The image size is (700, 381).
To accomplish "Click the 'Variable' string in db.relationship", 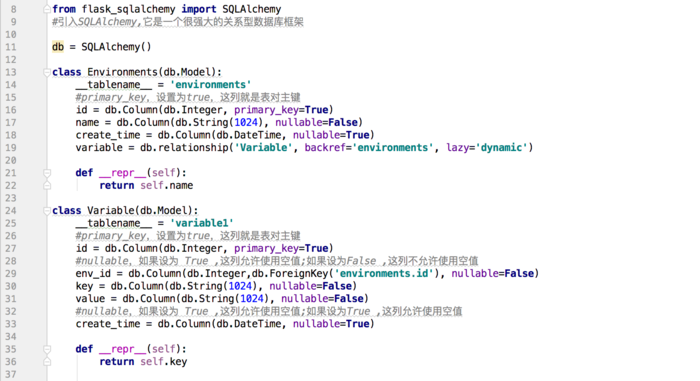I will click(263, 147).
